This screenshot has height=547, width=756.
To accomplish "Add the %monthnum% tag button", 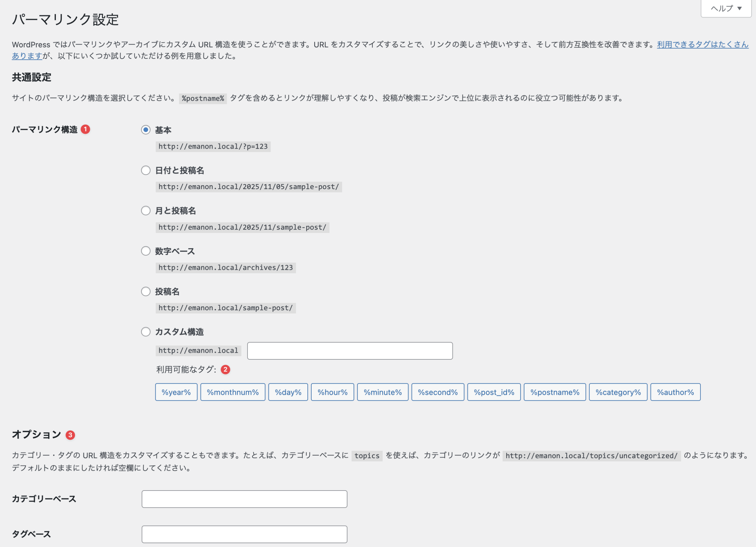I will coord(233,392).
